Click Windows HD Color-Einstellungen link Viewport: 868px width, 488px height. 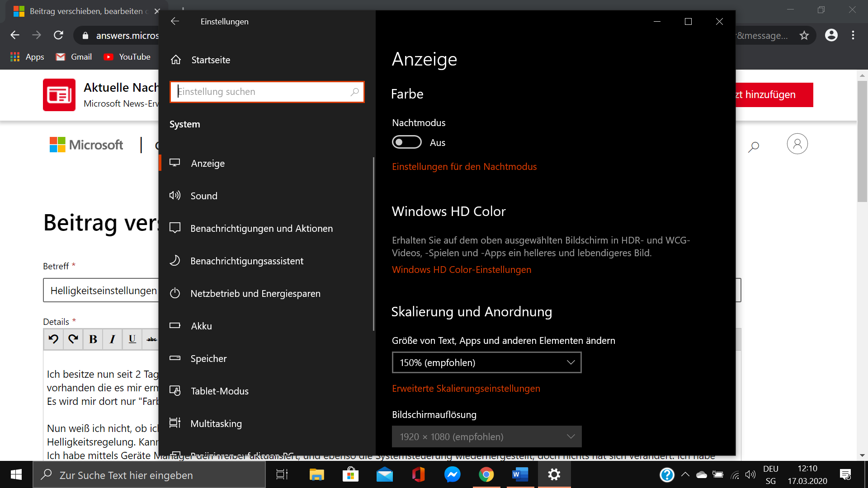pos(462,269)
